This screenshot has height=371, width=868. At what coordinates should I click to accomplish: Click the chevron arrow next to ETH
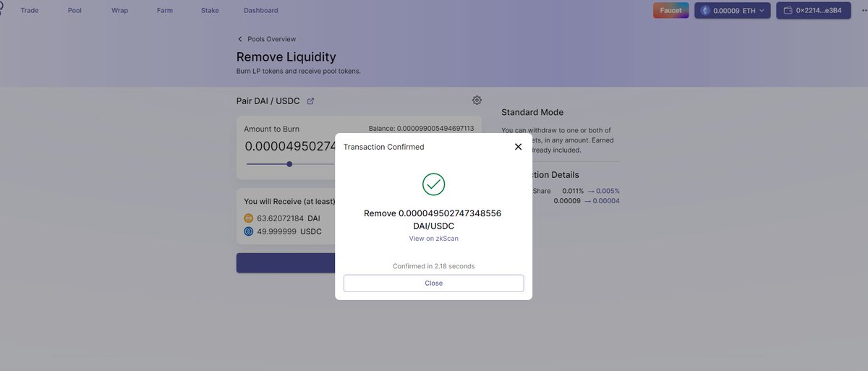761,11
